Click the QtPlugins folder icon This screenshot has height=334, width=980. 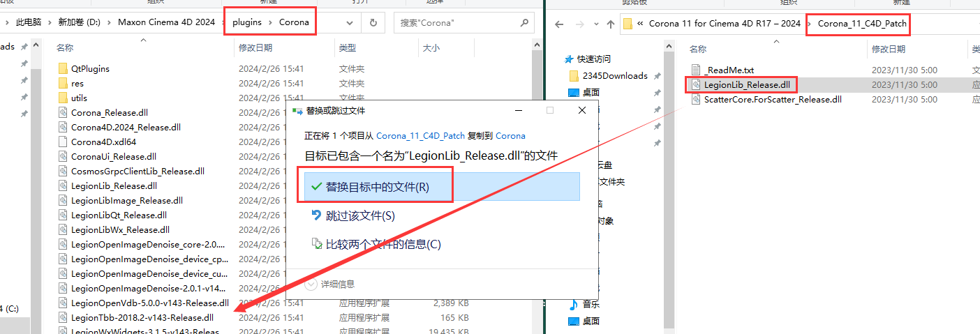[x=63, y=68]
